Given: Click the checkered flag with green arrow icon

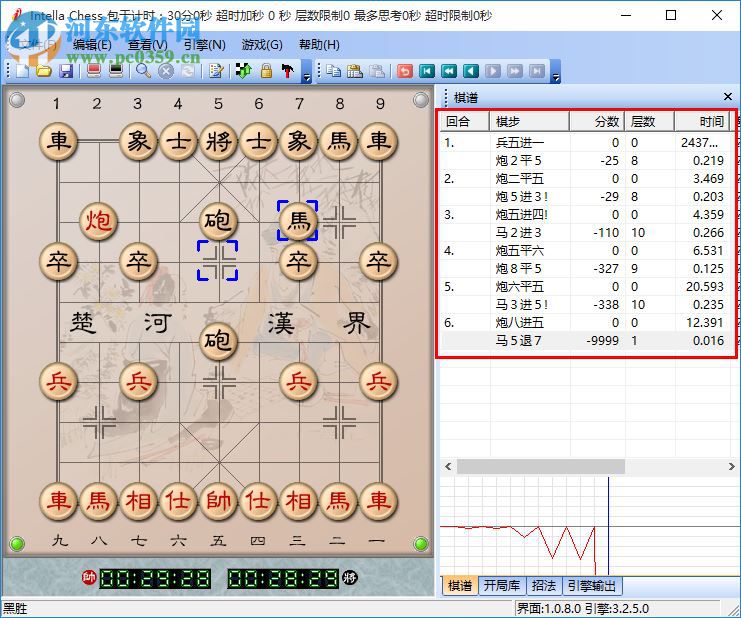Looking at the screenshot, I should [x=244, y=71].
